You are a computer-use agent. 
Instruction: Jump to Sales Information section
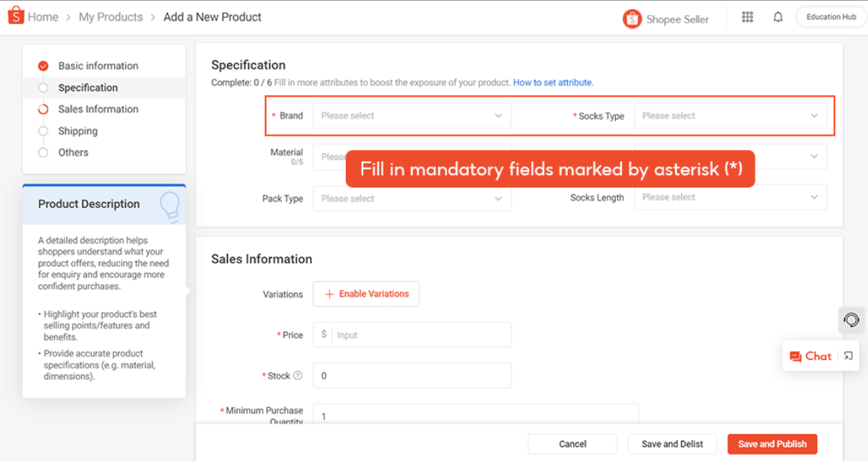click(x=98, y=109)
